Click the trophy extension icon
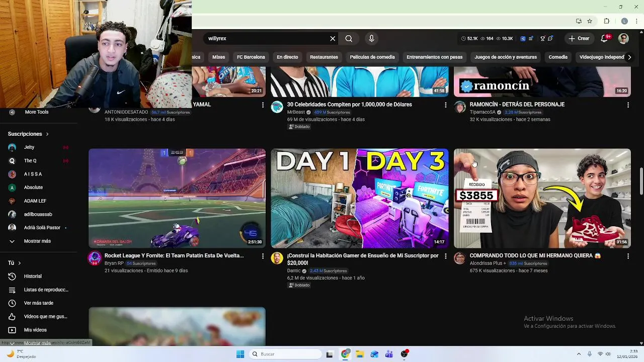This screenshot has width=644, height=362. (542, 39)
